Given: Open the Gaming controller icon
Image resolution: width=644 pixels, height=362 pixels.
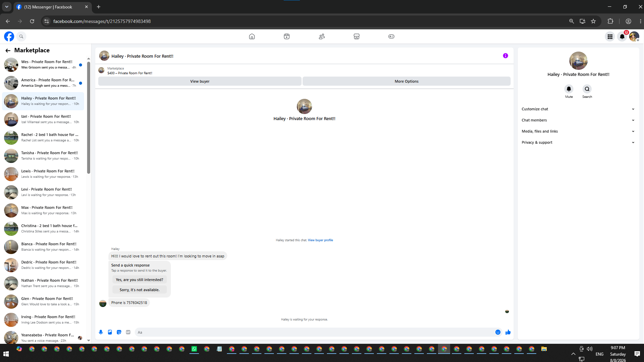Looking at the screenshot, I should tap(391, 36).
